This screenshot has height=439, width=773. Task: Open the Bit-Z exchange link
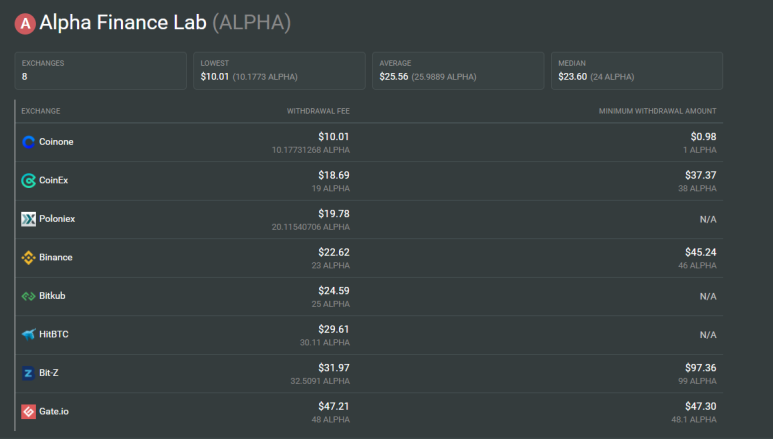(x=49, y=372)
